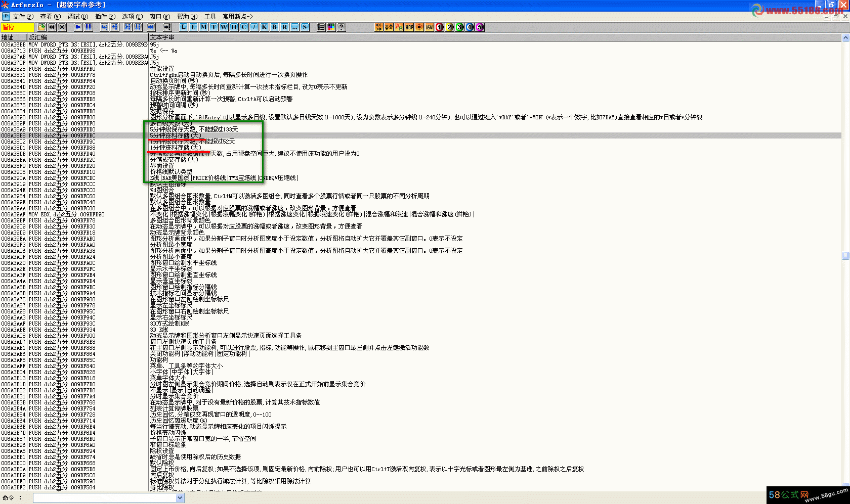
Task: Open the References window (R button)
Action: (x=284, y=27)
